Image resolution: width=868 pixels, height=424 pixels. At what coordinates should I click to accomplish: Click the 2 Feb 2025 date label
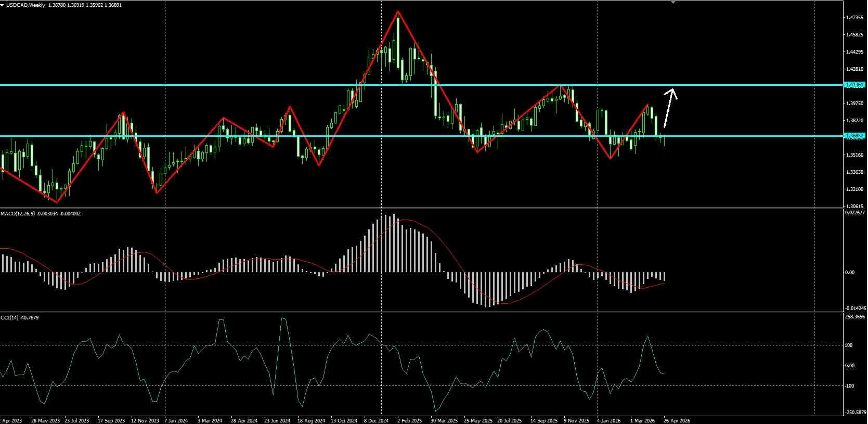[x=409, y=420]
